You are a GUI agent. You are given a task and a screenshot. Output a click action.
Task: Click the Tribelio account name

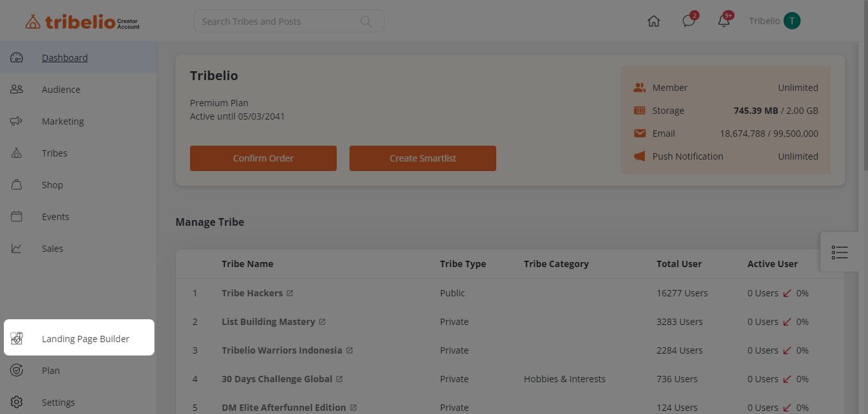coord(764,21)
